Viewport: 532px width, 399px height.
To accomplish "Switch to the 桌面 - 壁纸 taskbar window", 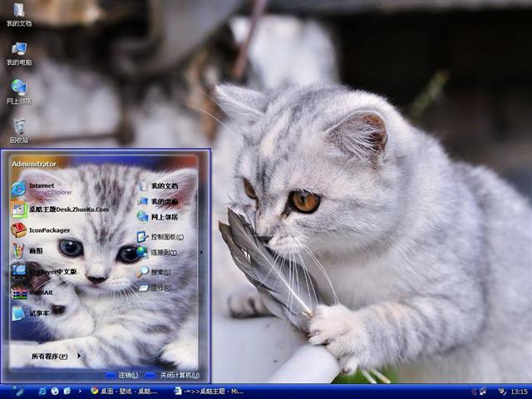I will [124, 392].
